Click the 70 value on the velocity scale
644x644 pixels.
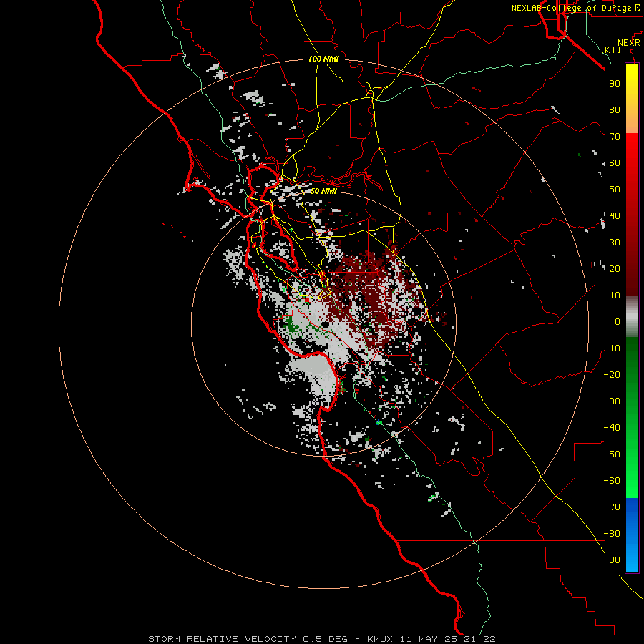615,137
